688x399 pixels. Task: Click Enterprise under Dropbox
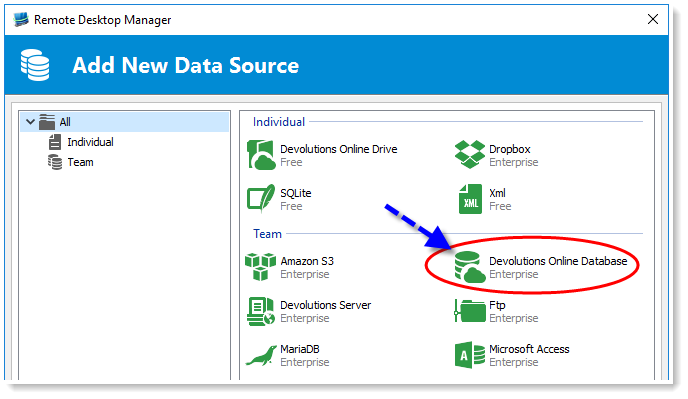coord(514,163)
